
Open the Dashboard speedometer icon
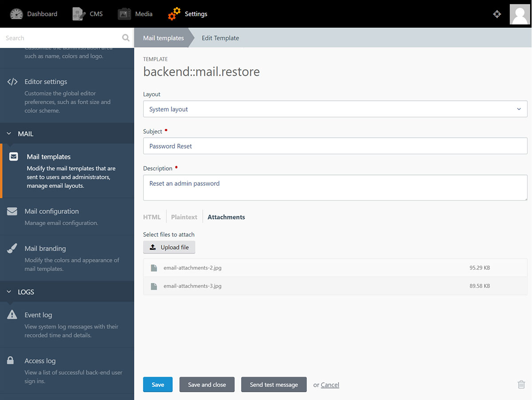(x=16, y=14)
